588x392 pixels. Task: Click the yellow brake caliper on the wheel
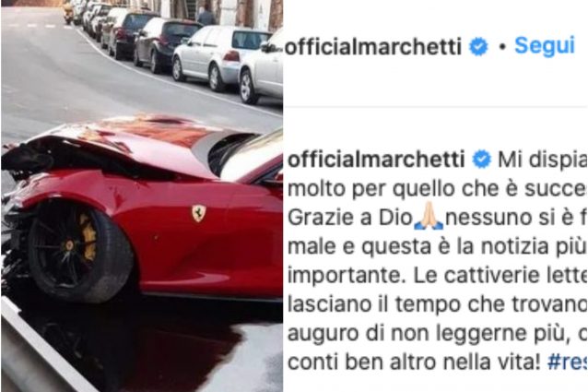88,237
